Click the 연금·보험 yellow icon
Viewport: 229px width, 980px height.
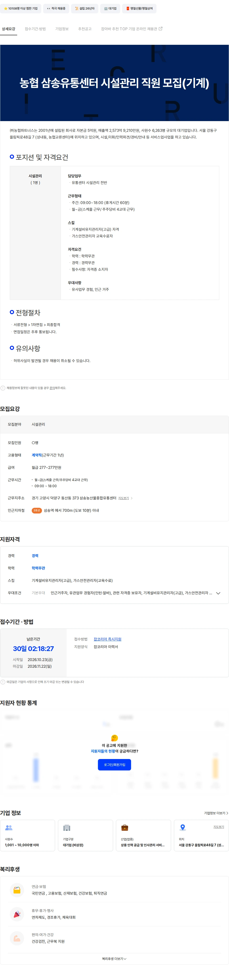[17, 890]
